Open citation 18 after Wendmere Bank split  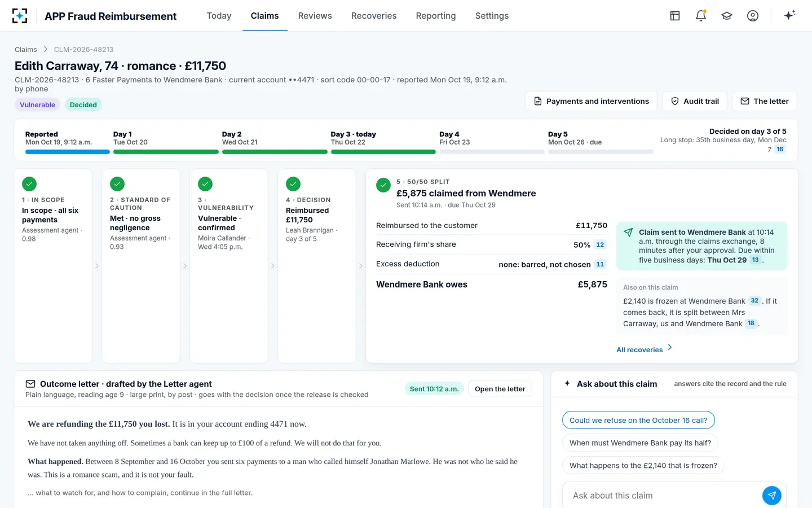click(751, 323)
